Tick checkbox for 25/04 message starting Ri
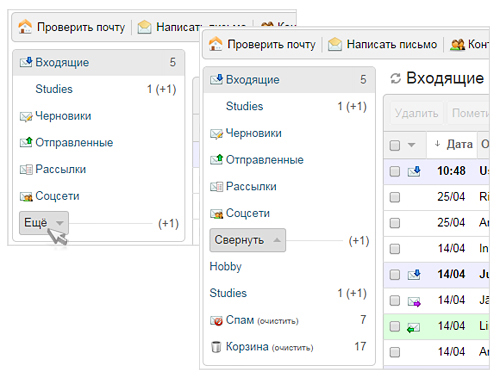The height and width of the screenshot is (378, 500). (x=395, y=197)
